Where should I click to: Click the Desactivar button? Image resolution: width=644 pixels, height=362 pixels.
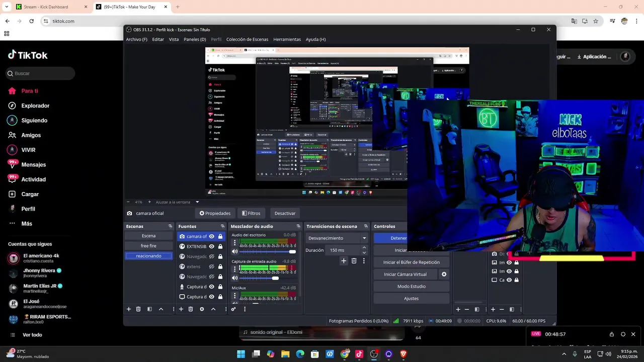pos(285,213)
